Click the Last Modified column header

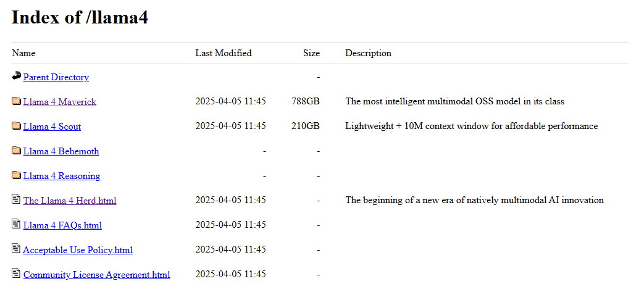(x=224, y=53)
